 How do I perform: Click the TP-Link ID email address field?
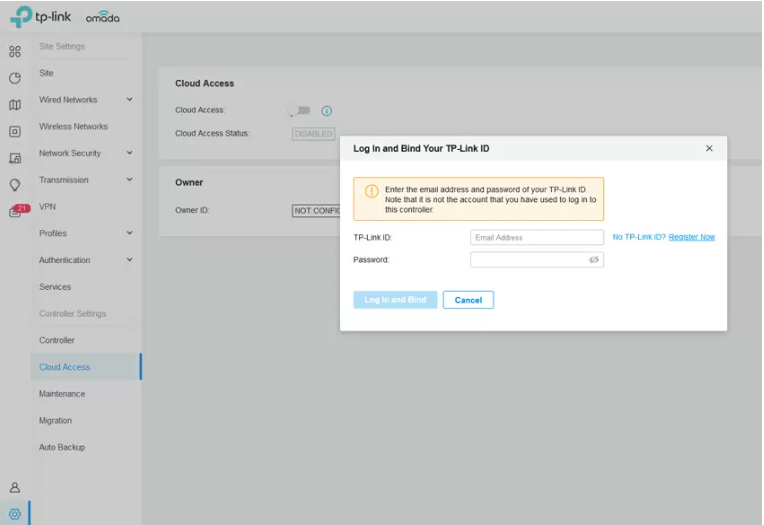click(536, 238)
